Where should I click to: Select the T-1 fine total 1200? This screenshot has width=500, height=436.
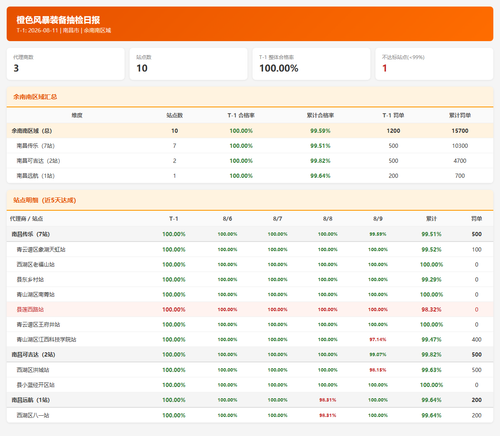[393, 131]
